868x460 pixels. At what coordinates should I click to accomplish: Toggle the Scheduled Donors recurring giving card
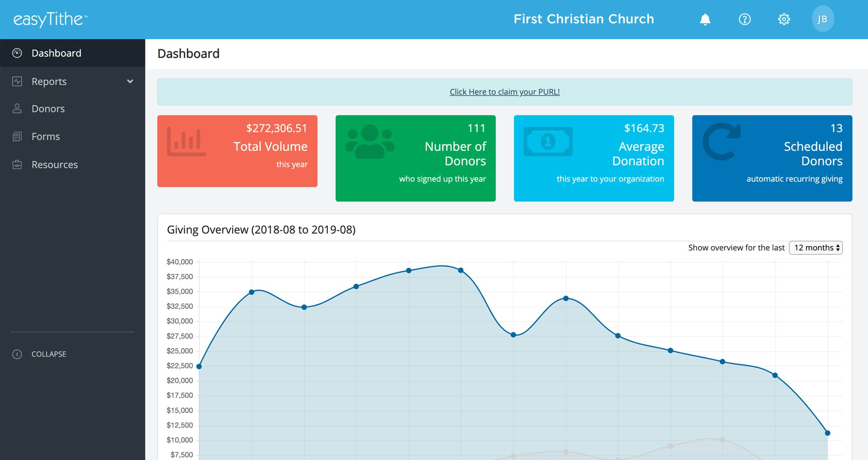[x=772, y=158]
